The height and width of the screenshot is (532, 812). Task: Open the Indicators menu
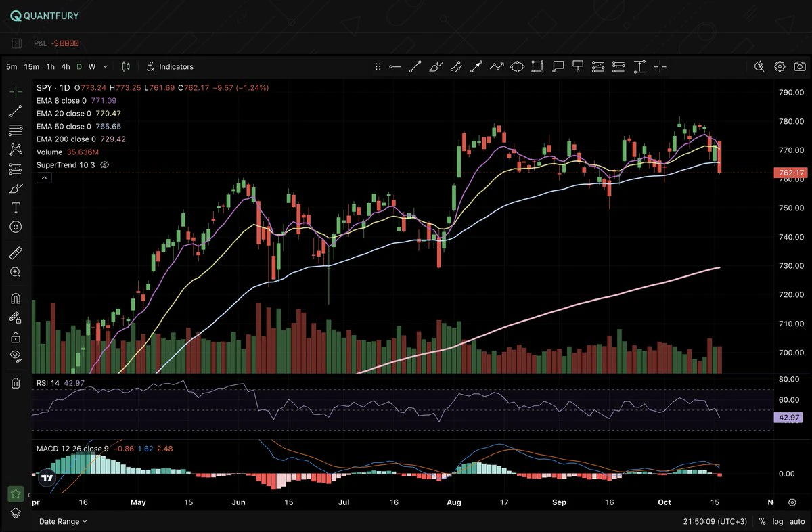[171, 66]
